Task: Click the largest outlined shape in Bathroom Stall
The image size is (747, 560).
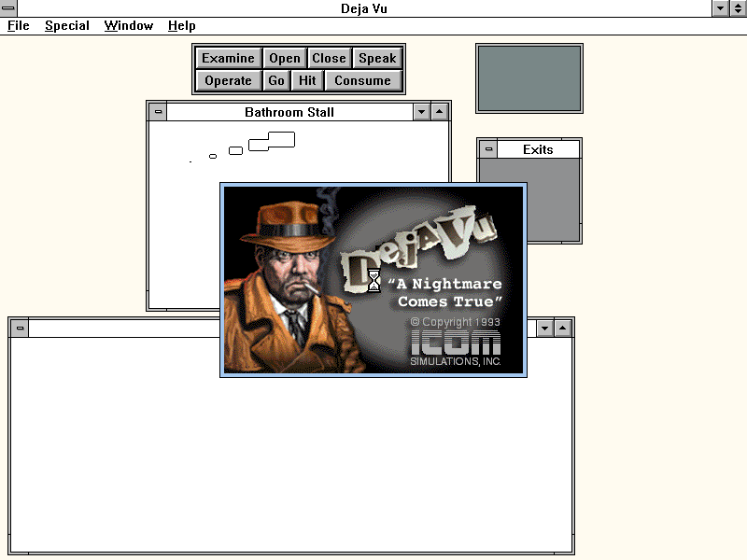Action: click(x=272, y=142)
